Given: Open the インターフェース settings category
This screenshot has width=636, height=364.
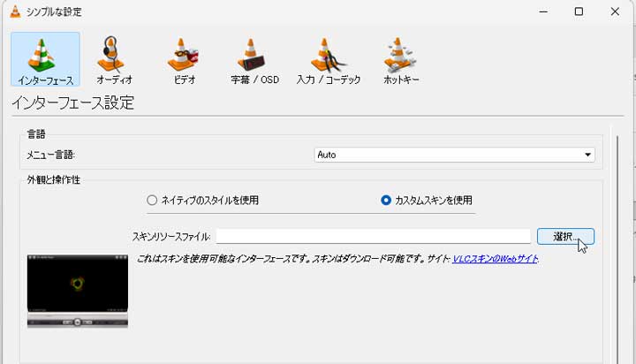Looking at the screenshot, I should coord(45,59).
